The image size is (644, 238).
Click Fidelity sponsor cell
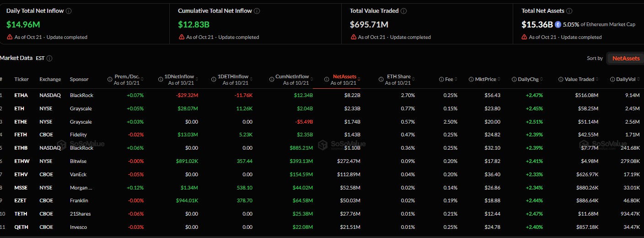78,135
